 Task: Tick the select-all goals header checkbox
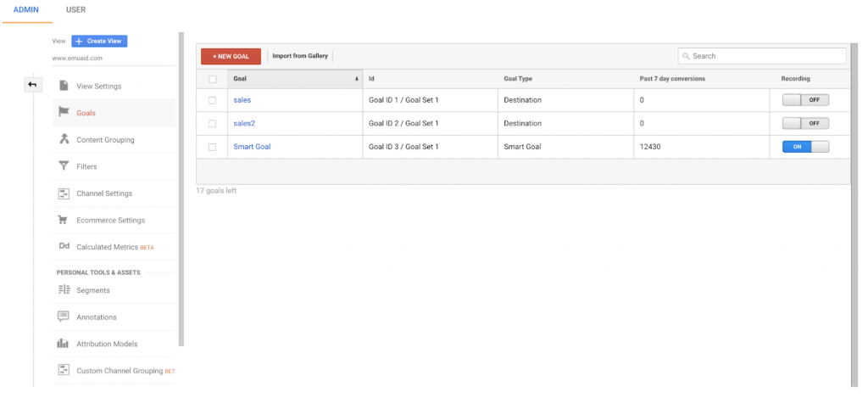[x=212, y=79]
